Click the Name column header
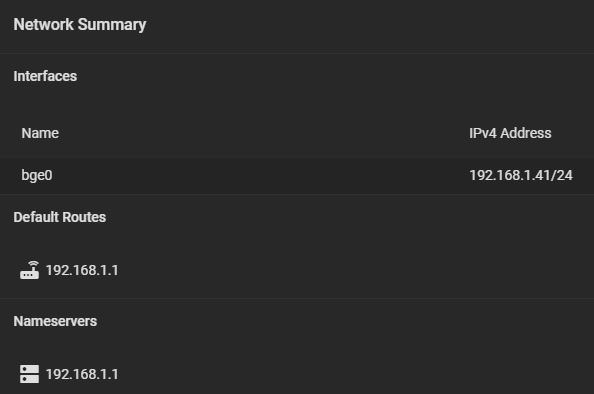 (40, 133)
